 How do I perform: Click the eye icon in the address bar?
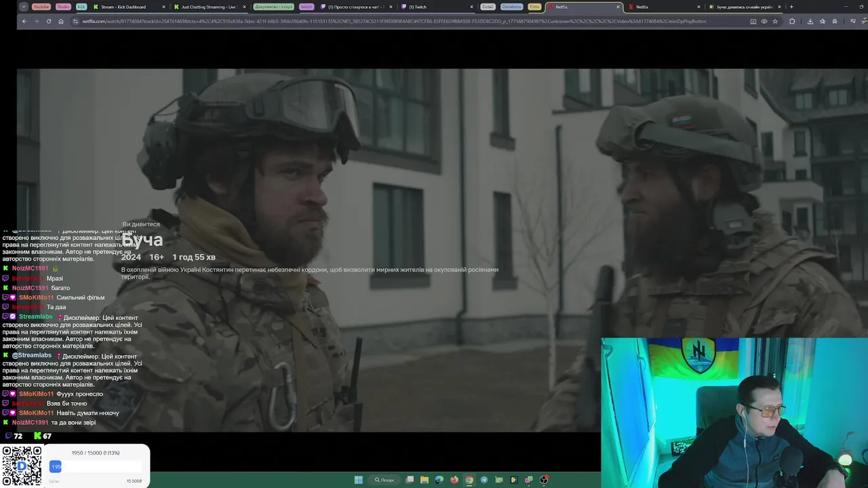[x=764, y=21]
